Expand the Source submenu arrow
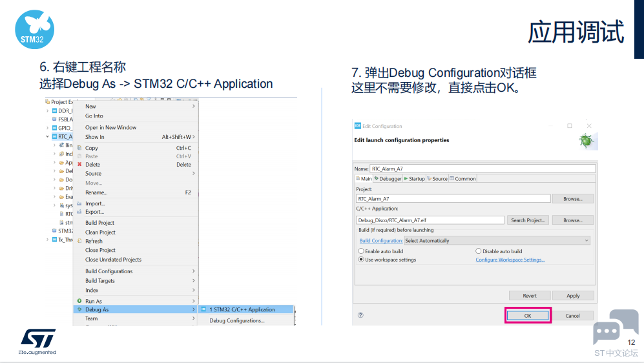 193,173
